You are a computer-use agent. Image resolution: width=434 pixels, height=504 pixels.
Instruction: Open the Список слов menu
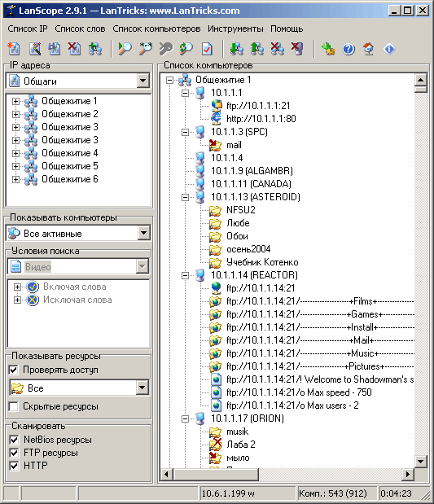[80, 28]
